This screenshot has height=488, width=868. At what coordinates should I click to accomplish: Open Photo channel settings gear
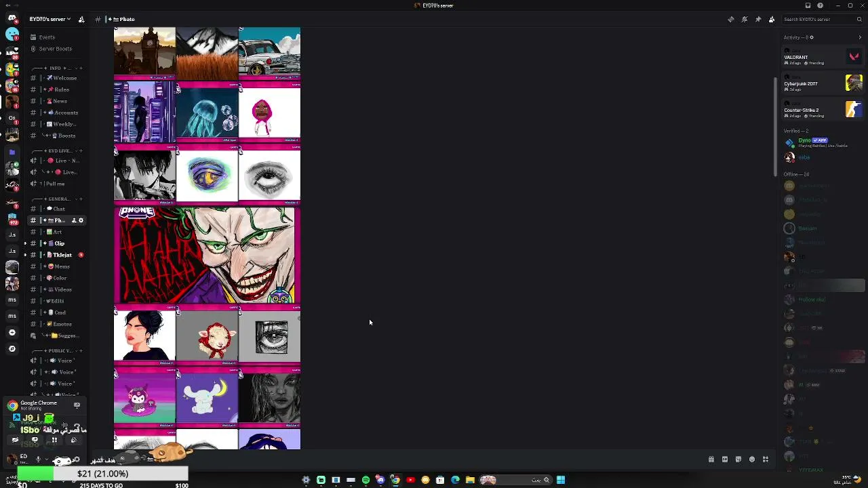(81, 220)
